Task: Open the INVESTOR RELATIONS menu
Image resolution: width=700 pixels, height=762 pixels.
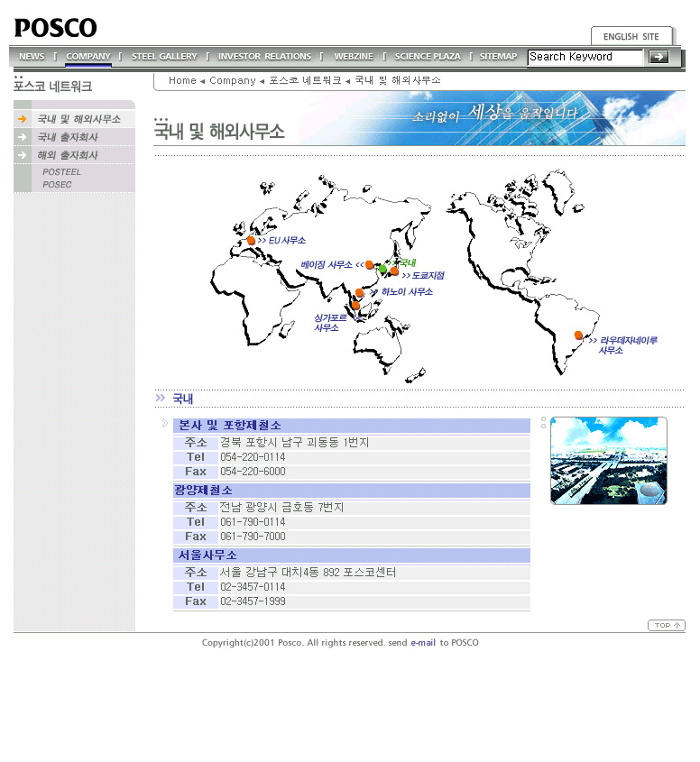Action: (264, 57)
